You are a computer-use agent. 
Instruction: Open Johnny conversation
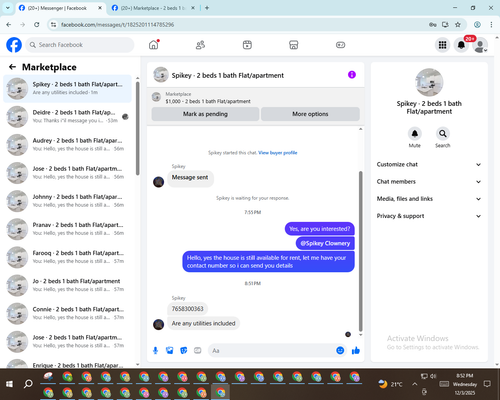coord(67,201)
